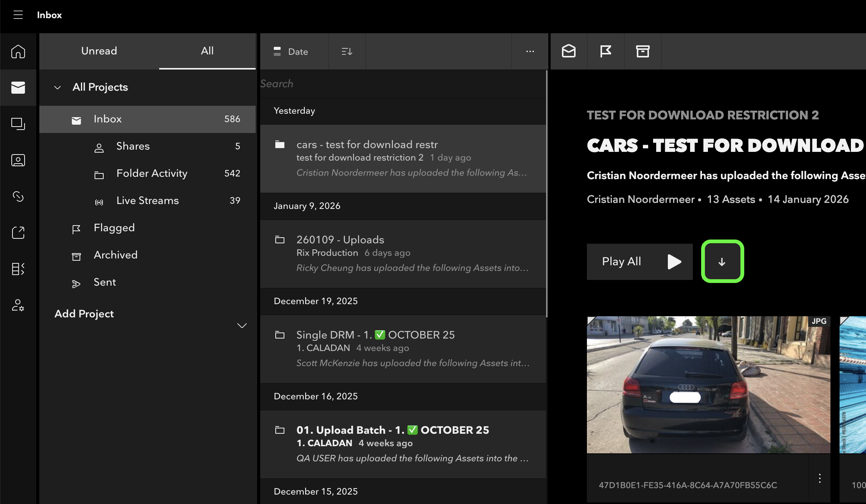
Task: Switch to the All tab
Action: [x=207, y=51]
